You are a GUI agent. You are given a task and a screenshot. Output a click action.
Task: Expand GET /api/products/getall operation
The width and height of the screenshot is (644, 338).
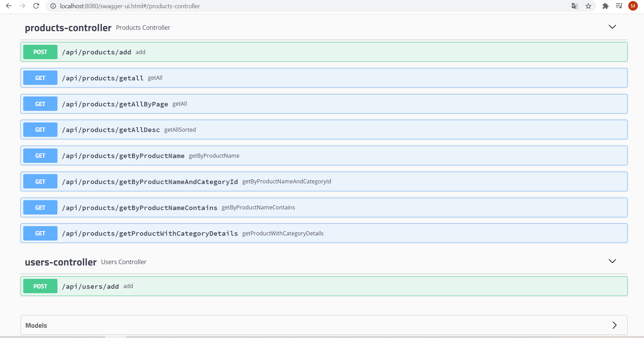click(324, 78)
